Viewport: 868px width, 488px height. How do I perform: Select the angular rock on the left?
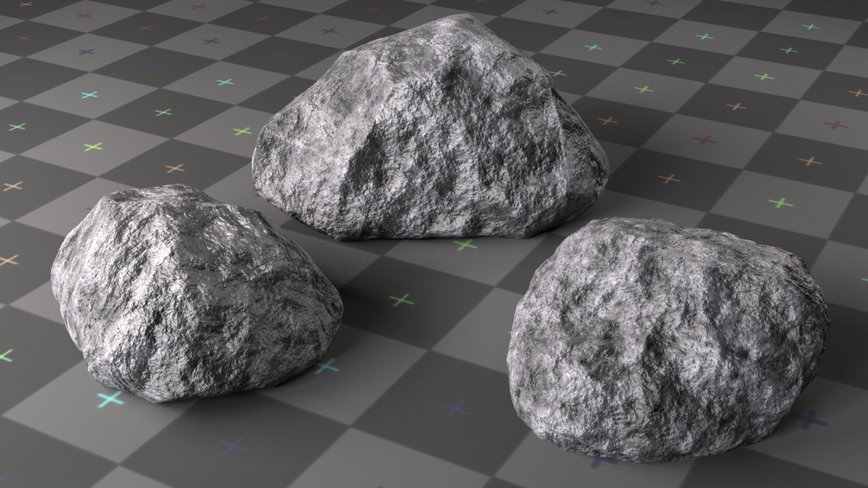pos(196,294)
